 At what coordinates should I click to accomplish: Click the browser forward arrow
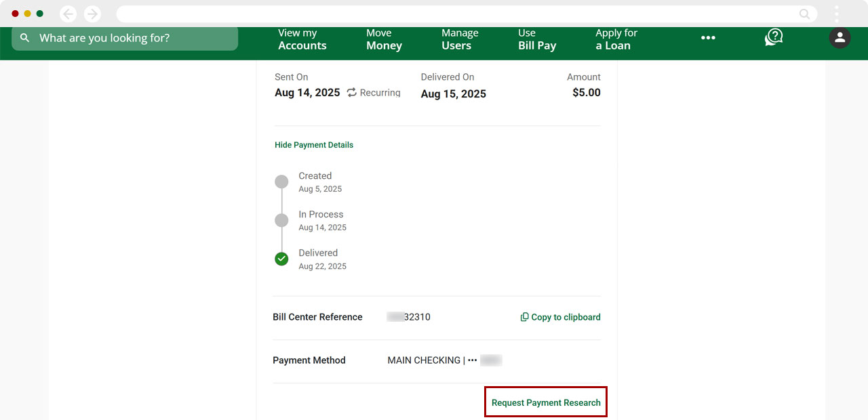coord(92,14)
